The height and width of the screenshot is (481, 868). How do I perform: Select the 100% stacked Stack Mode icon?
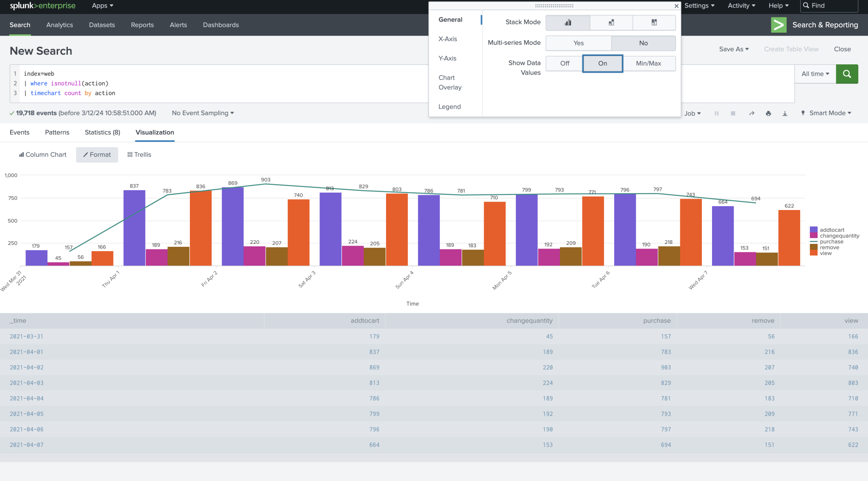tap(654, 22)
